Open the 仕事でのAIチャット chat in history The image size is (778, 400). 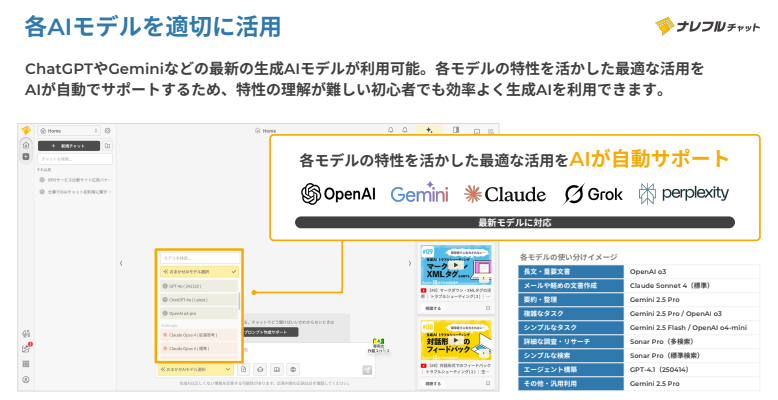coord(75,192)
